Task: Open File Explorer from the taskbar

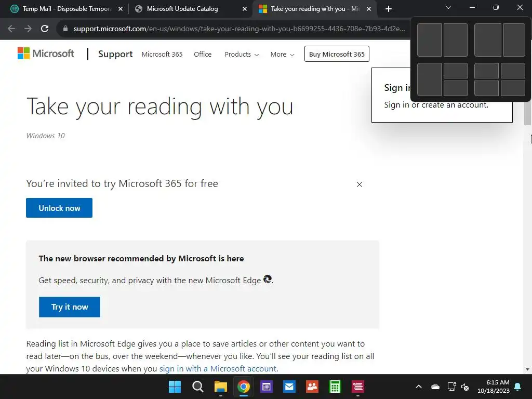Action: [x=220, y=387]
